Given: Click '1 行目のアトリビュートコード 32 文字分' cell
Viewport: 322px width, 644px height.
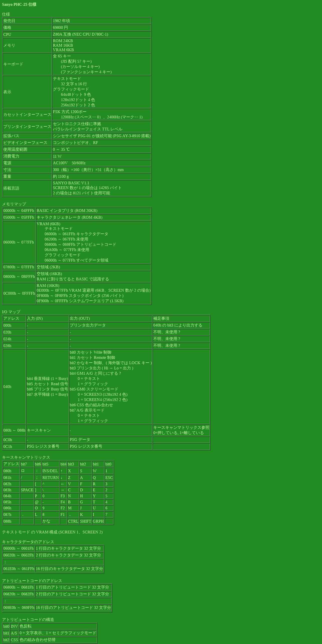Looking at the screenshot, I should pos(73,587).
